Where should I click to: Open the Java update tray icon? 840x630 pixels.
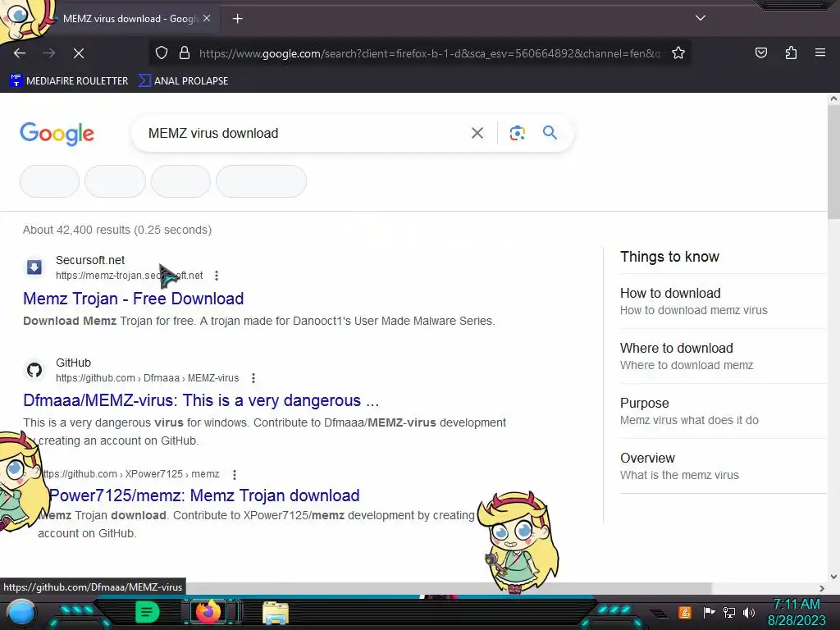point(685,612)
